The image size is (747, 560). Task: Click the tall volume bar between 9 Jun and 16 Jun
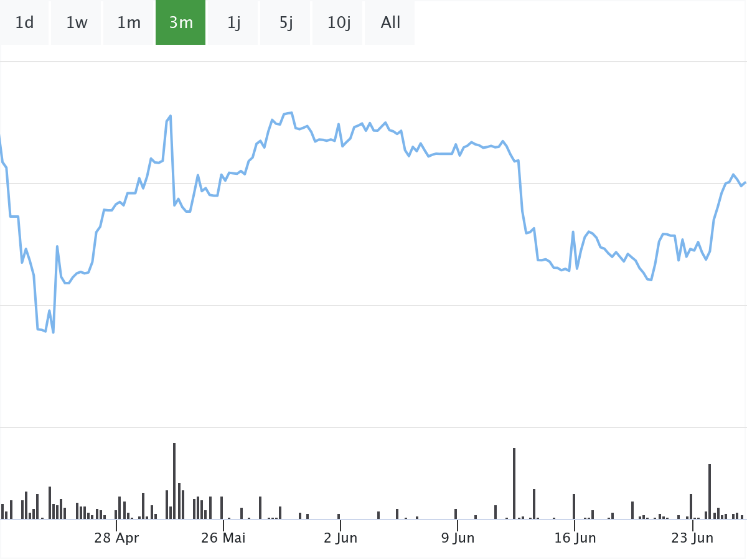[x=514, y=483]
